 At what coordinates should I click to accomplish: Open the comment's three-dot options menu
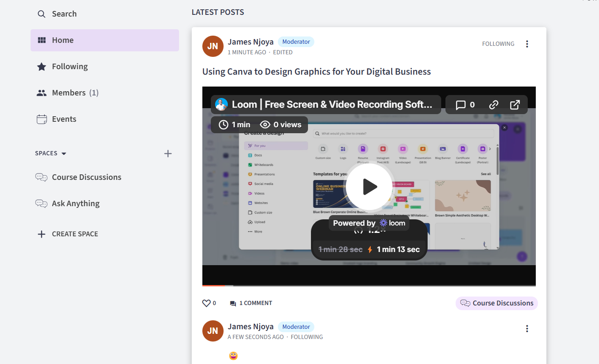click(x=527, y=328)
